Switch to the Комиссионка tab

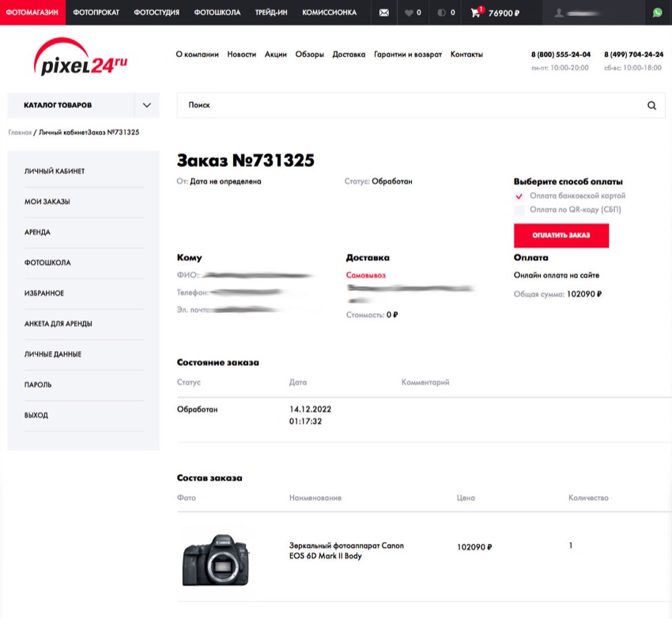click(x=329, y=13)
